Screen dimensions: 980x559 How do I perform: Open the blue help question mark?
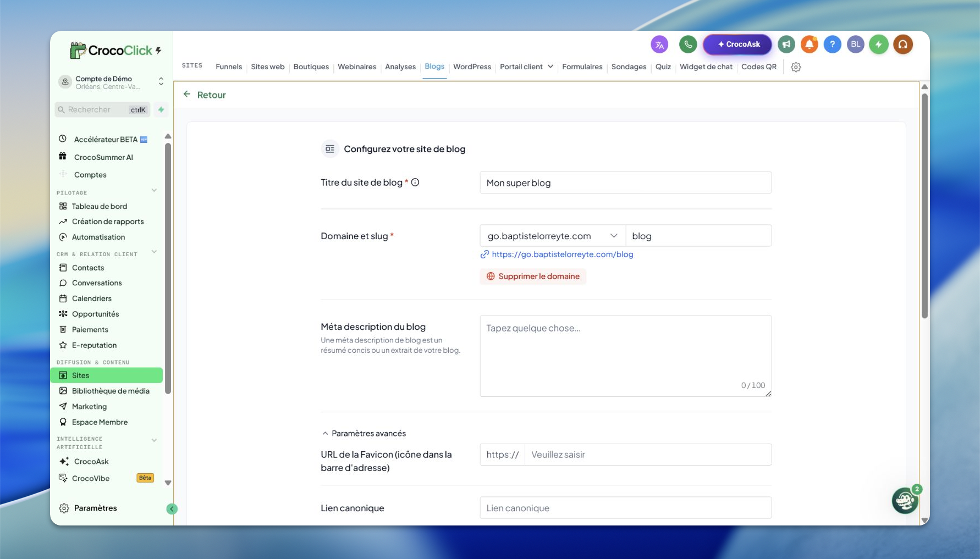click(833, 45)
